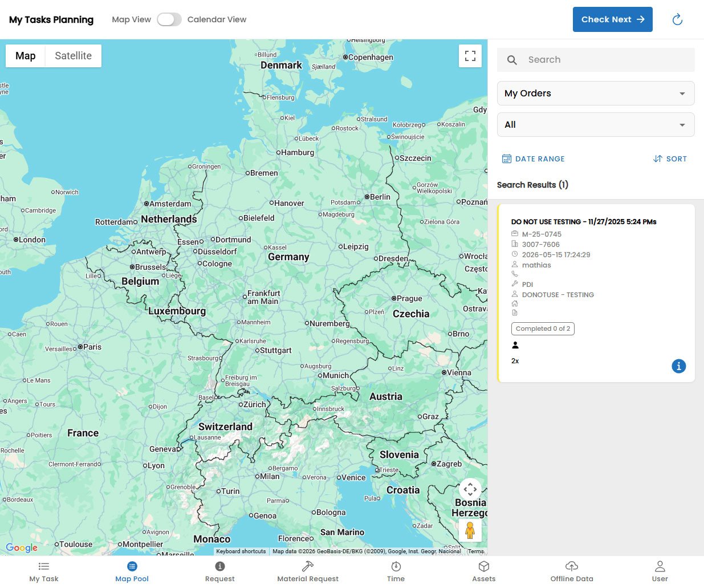
Task: Click the User profile icon
Action: [x=660, y=566]
